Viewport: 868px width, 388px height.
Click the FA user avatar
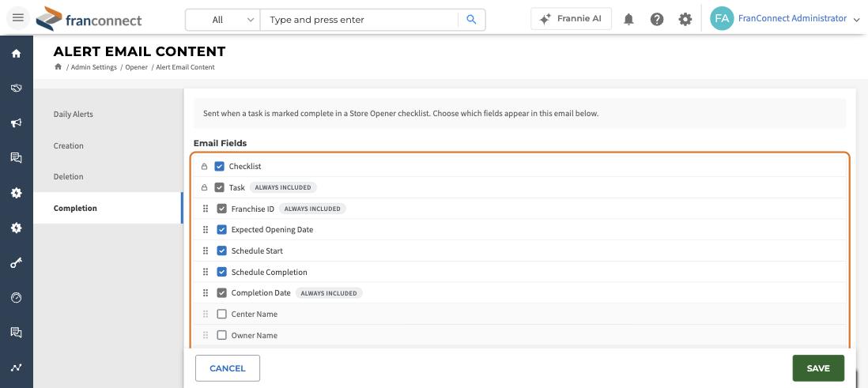point(721,18)
